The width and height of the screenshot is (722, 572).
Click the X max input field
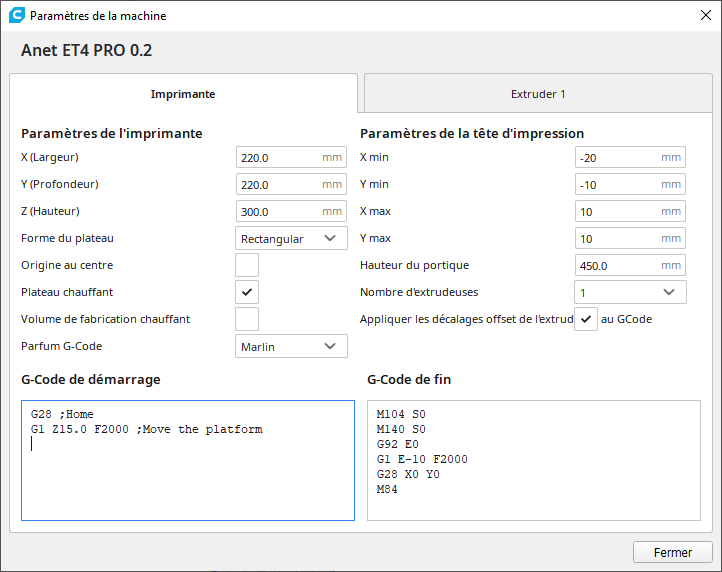pos(630,211)
